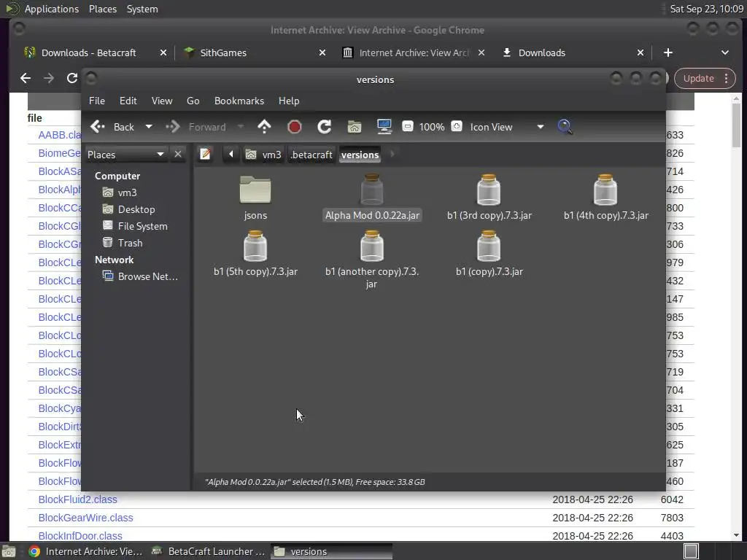
Task: Select Desktop in the Places sidebar
Action: (129, 209)
